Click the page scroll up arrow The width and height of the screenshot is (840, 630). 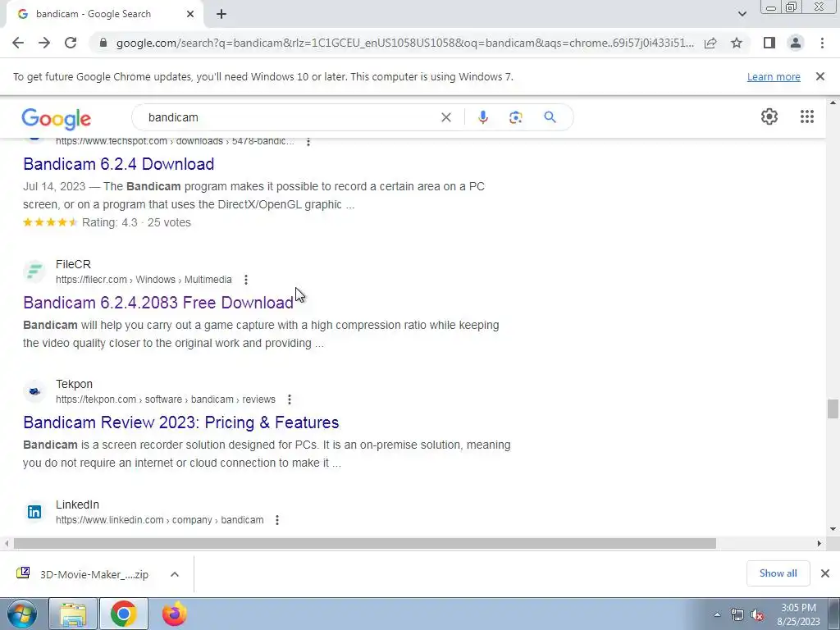point(832,103)
